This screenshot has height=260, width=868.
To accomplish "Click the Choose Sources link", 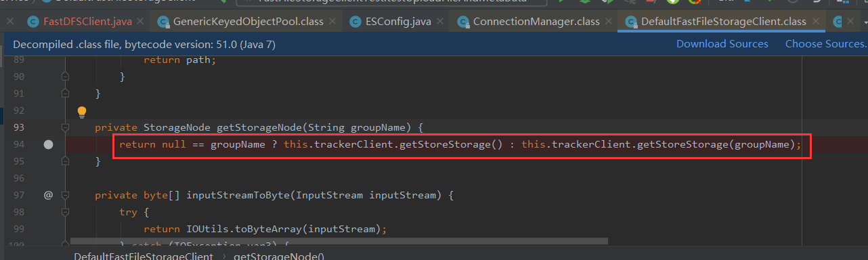I will [x=826, y=44].
